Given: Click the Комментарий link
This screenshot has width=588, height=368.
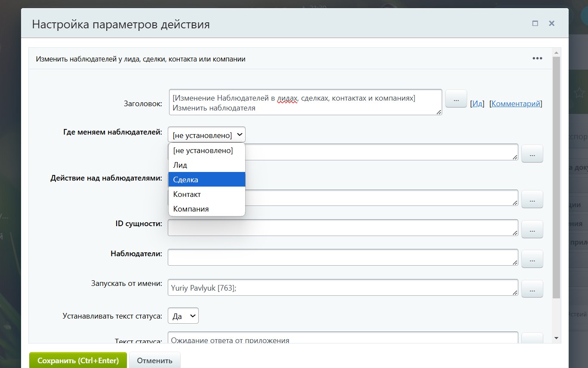Looking at the screenshot, I should (x=515, y=104).
